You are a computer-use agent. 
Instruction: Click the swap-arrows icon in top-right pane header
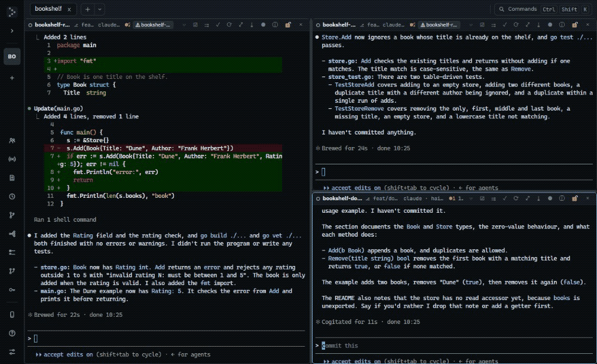[x=494, y=25]
